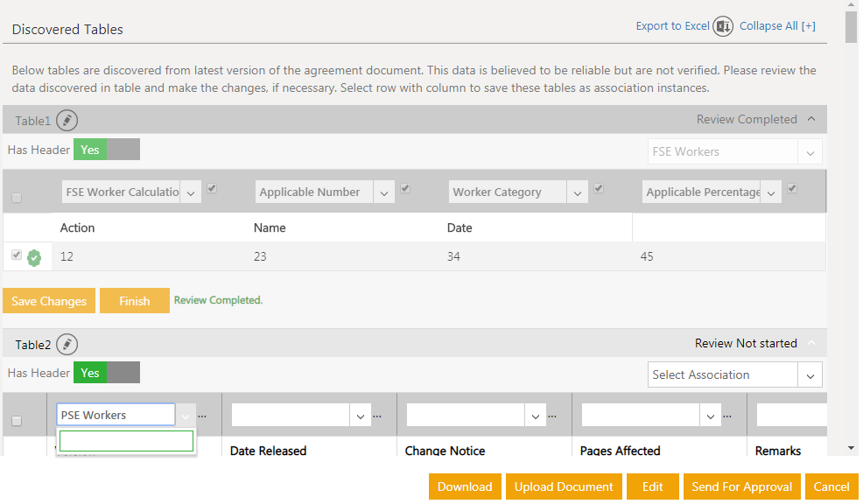Uncheck the Worker Category column checkbox

599,188
